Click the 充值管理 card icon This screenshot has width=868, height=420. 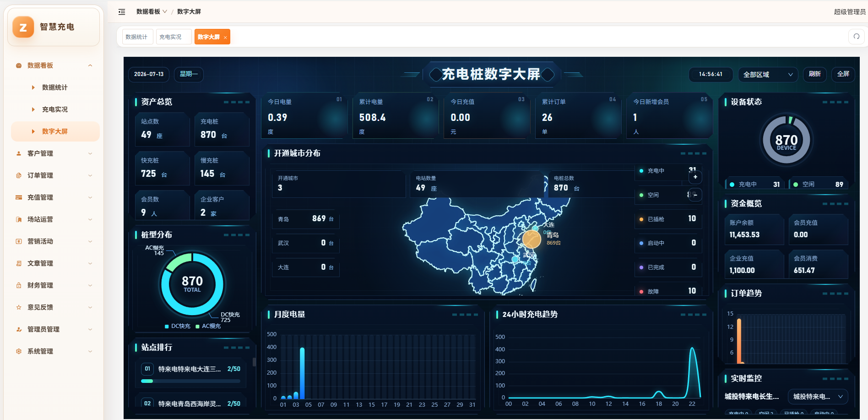(x=19, y=197)
